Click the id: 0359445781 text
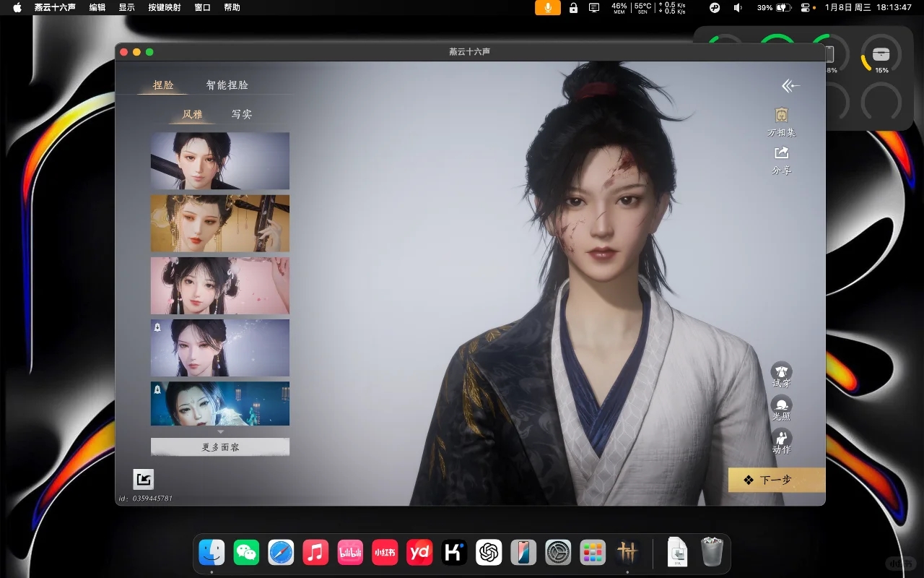The width and height of the screenshot is (924, 578). (x=146, y=499)
